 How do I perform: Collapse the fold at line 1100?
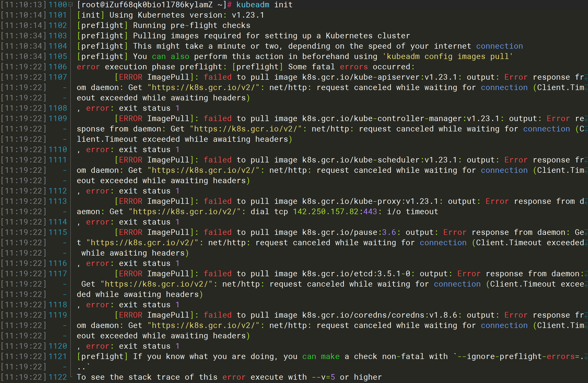(x=71, y=4)
